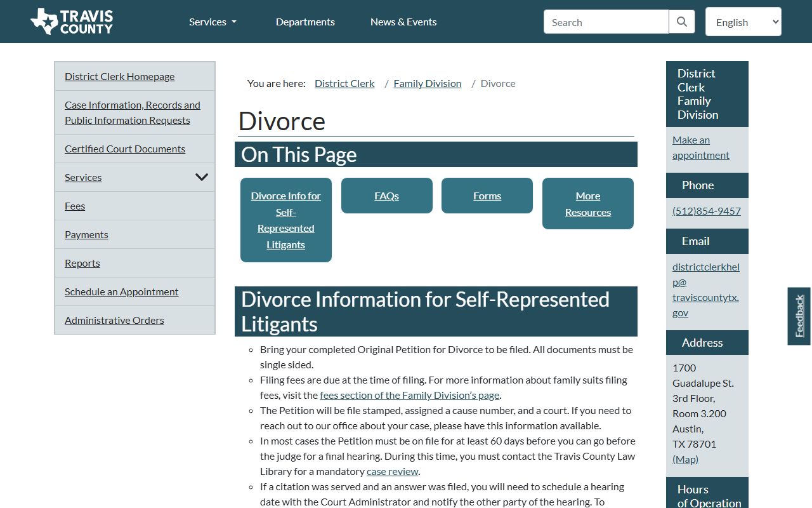Image resolution: width=812 pixels, height=508 pixels.
Task: Click the Make an appointment link
Action: tap(700, 147)
